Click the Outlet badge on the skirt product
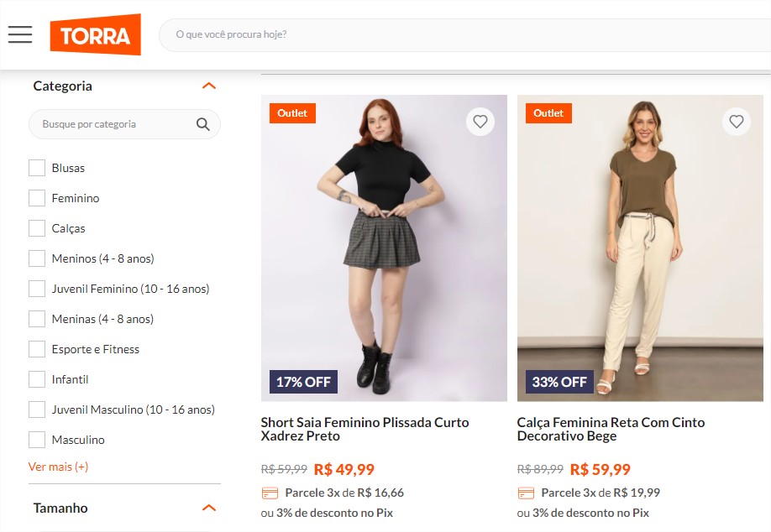This screenshot has width=771, height=532. (x=292, y=113)
